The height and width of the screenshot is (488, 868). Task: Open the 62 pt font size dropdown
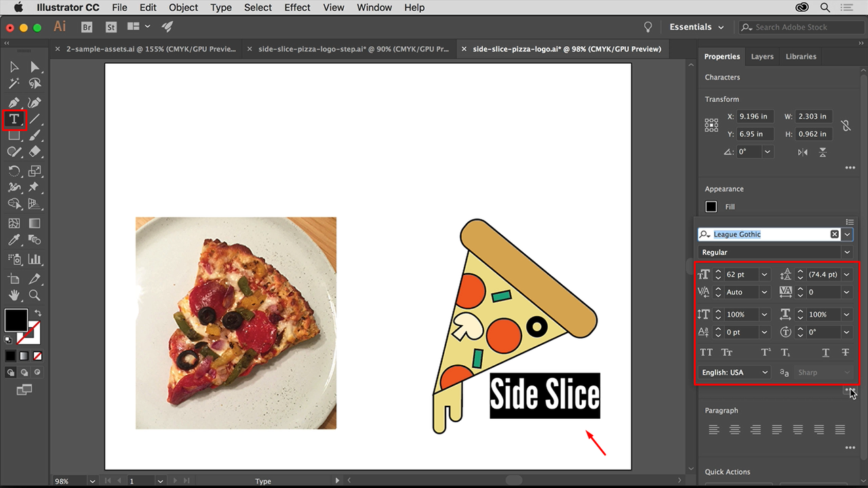(x=765, y=274)
